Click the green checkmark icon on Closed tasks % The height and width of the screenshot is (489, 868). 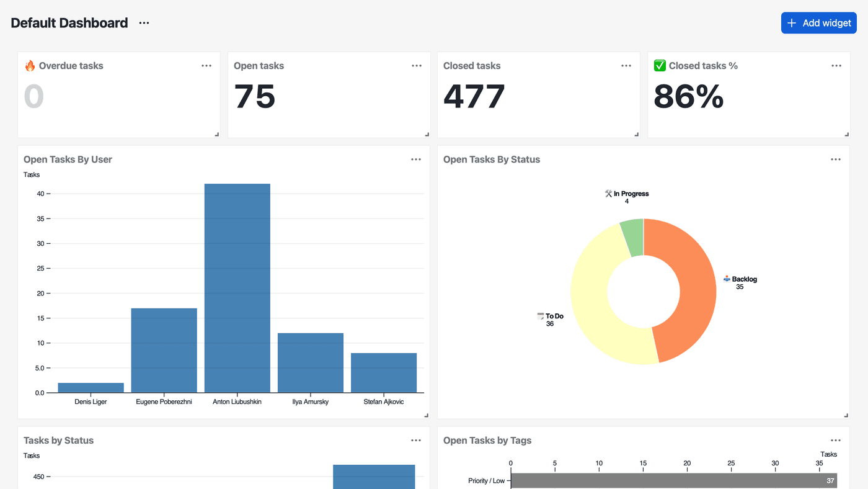pos(660,65)
